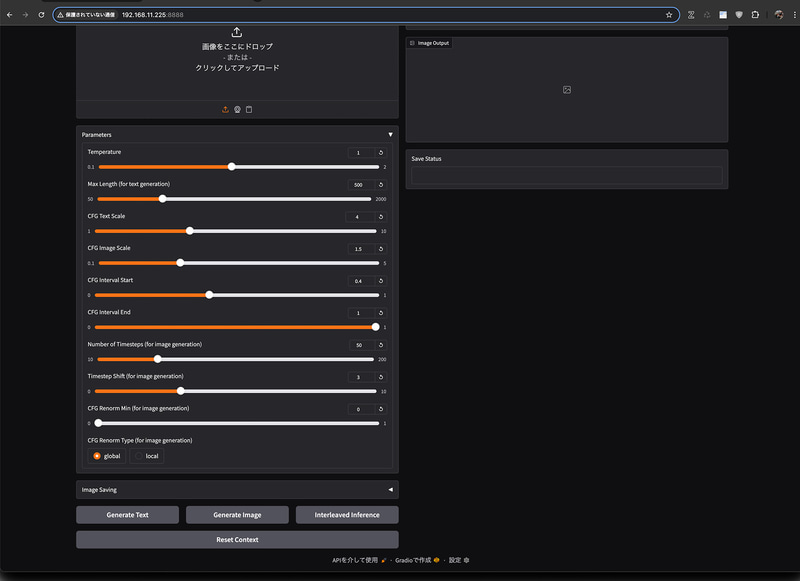800x581 pixels.
Task: Select the local CFG Renorm Type
Action: pos(147,456)
